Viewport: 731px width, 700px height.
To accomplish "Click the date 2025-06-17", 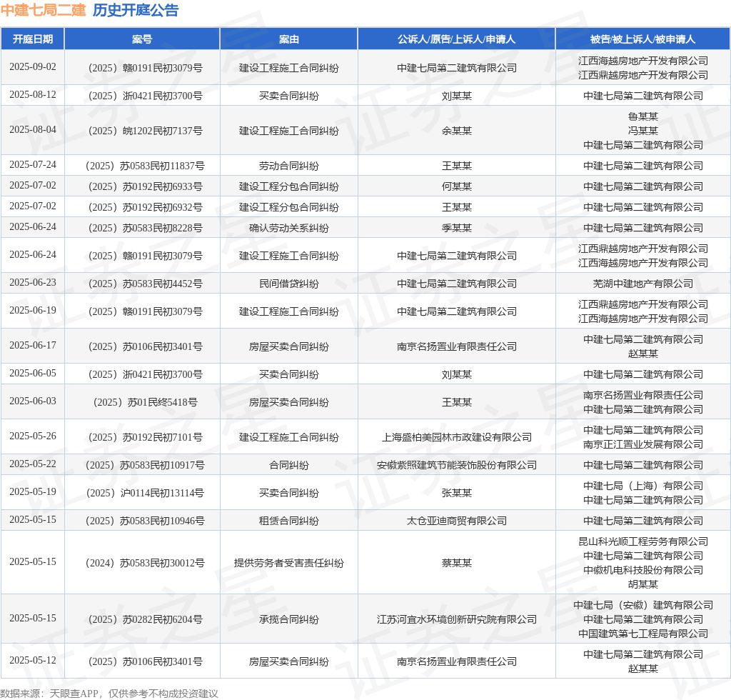I will tap(33, 346).
